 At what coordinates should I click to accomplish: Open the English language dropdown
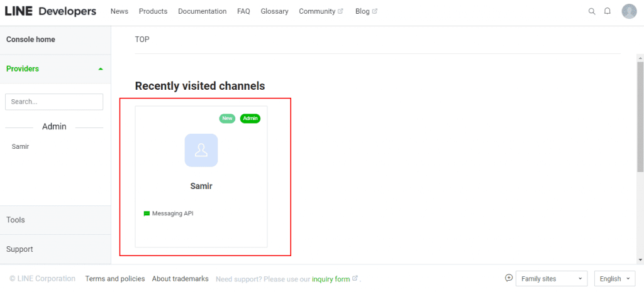(x=615, y=279)
